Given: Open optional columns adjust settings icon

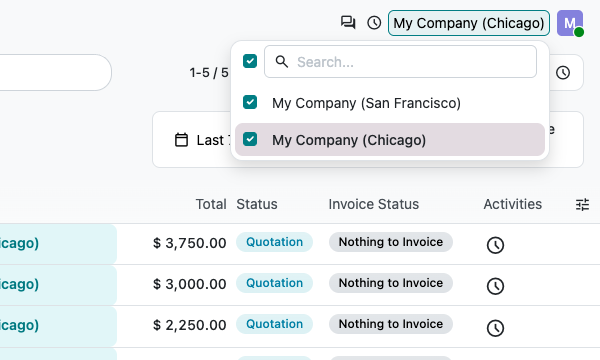Looking at the screenshot, I should pos(582,205).
